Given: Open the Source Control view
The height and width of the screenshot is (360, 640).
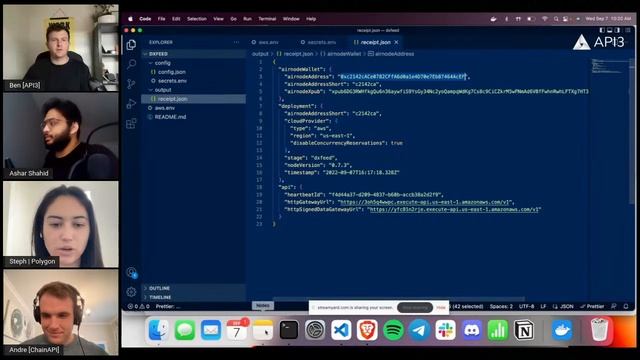Looking at the screenshot, I should click(x=131, y=84).
